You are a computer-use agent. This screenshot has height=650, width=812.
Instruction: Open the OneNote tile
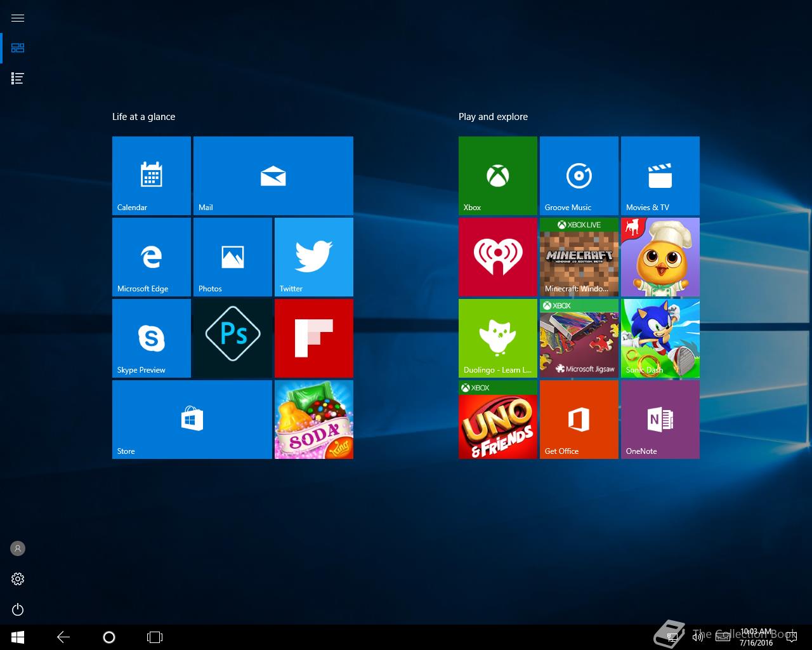tap(660, 420)
